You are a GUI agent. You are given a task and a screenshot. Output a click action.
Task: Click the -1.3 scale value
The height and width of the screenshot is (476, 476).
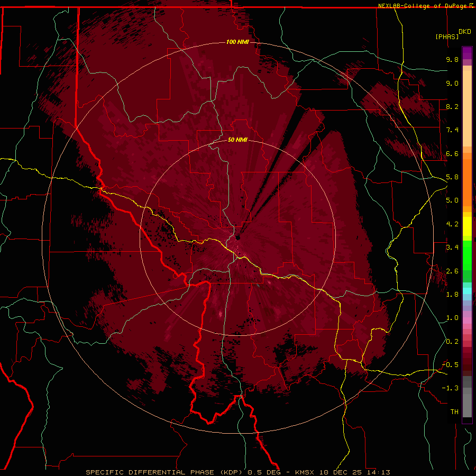click(450, 388)
